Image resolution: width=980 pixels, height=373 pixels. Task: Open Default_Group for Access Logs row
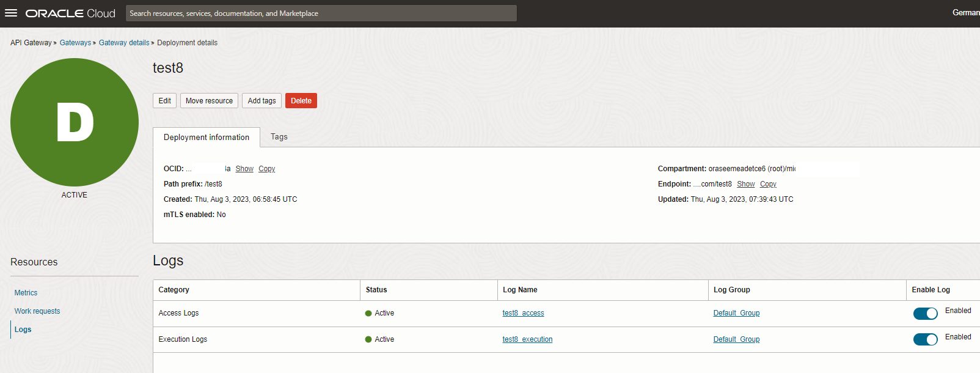[736, 313]
